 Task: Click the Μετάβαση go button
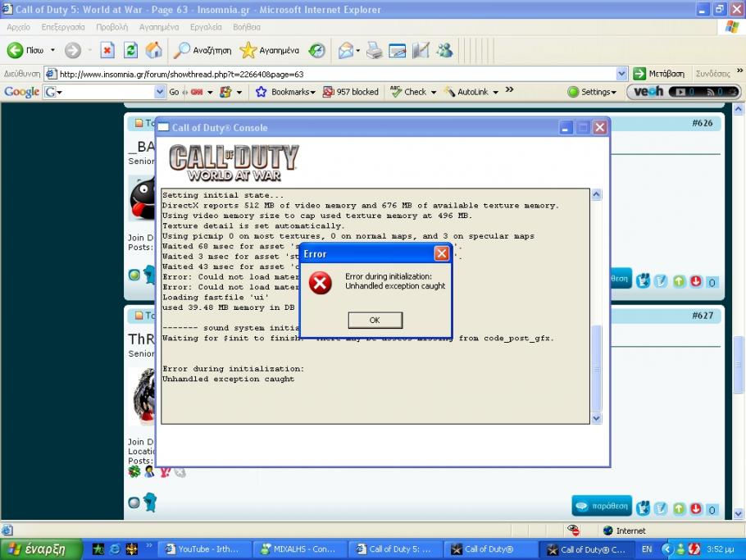pyautogui.click(x=659, y=74)
